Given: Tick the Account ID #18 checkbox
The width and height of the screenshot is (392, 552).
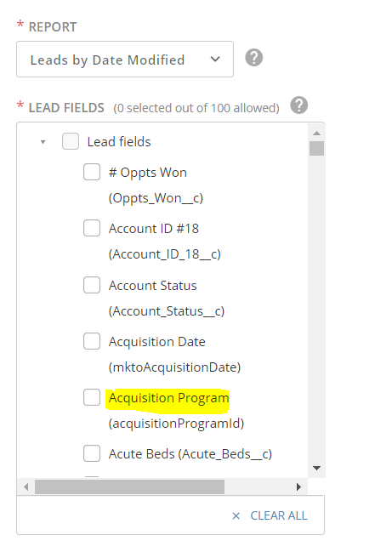Looking at the screenshot, I should [x=92, y=228].
